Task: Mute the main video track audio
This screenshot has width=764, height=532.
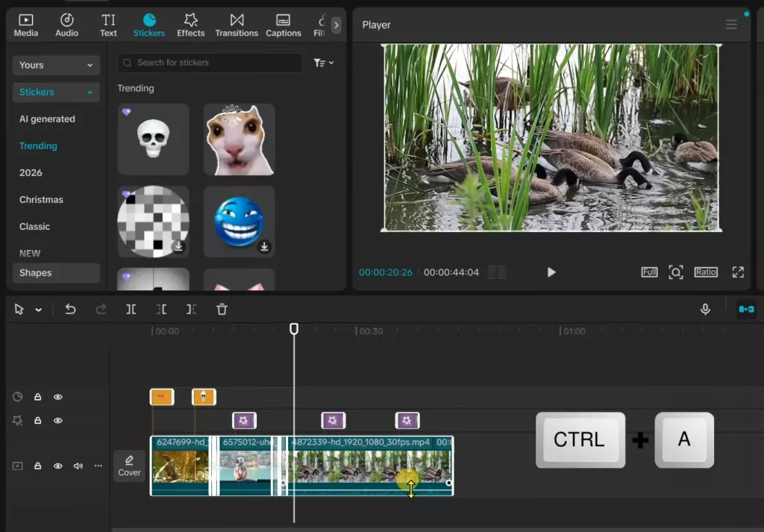Action: click(78, 466)
